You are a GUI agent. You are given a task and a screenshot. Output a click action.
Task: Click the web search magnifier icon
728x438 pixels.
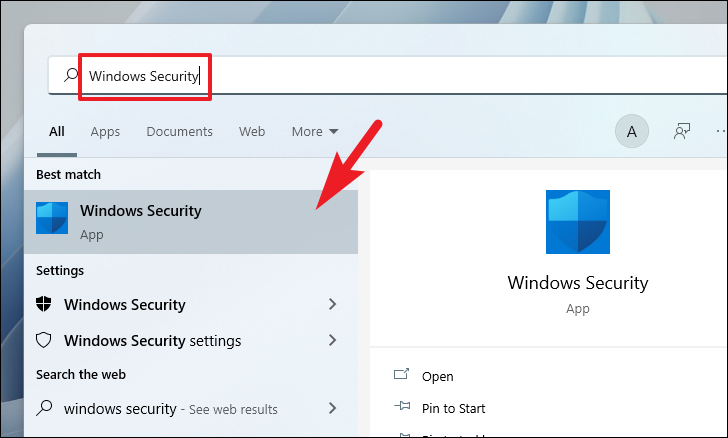[44, 408]
